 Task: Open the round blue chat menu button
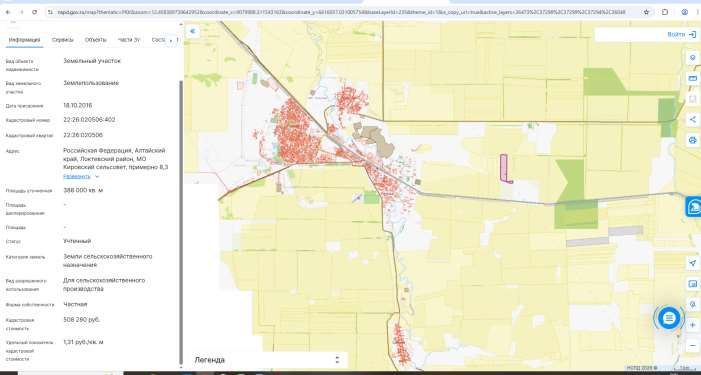(669, 318)
